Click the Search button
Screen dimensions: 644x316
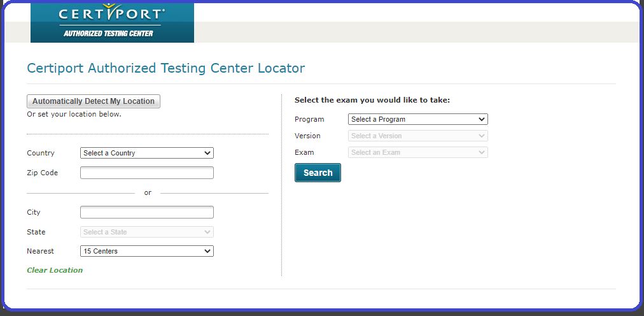point(318,173)
